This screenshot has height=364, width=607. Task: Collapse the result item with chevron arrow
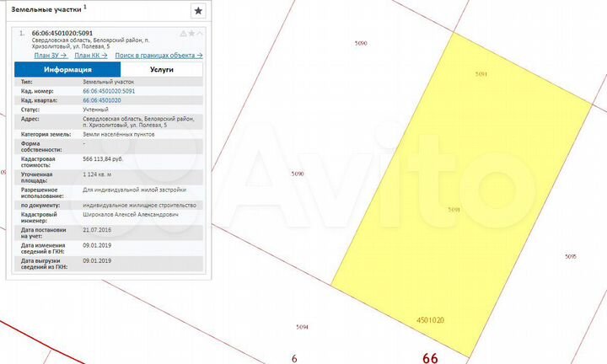pos(200,33)
